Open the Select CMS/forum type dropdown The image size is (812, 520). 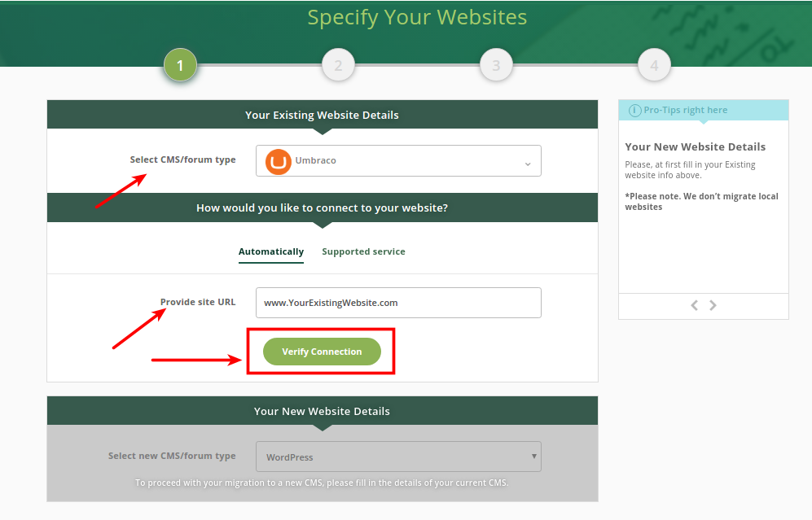[398, 161]
